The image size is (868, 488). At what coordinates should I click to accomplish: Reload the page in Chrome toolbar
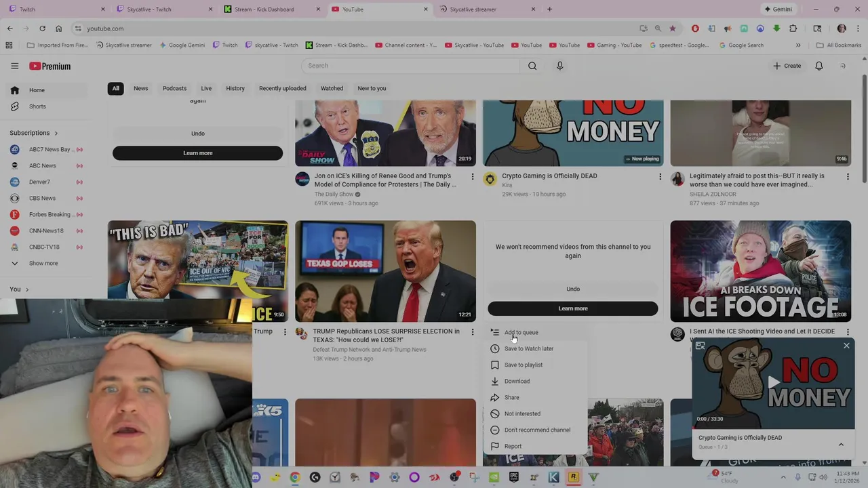(x=42, y=28)
